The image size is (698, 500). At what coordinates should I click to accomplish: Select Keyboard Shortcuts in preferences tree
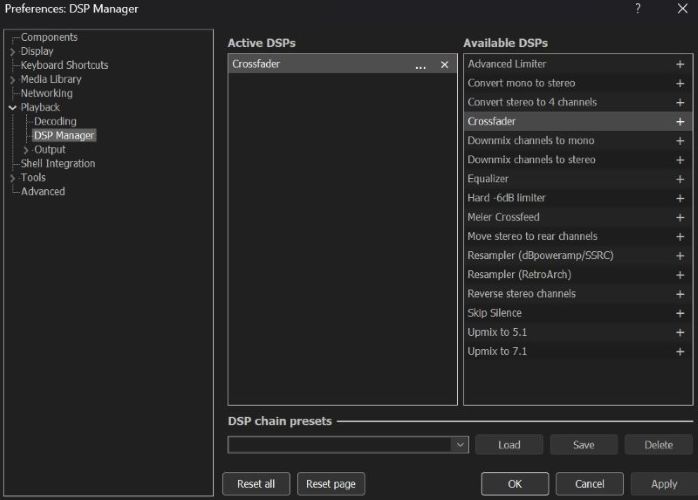[64, 65]
